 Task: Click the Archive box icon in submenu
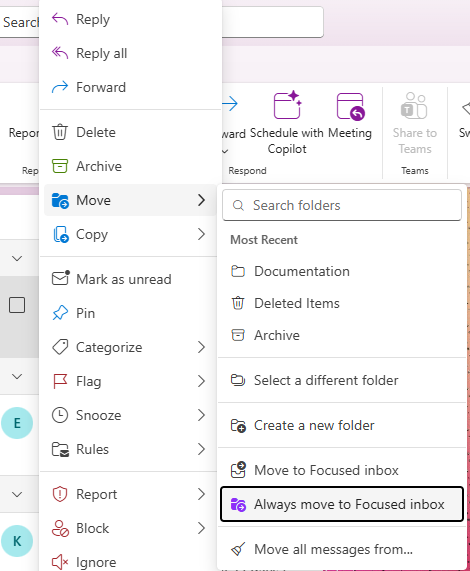238,335
